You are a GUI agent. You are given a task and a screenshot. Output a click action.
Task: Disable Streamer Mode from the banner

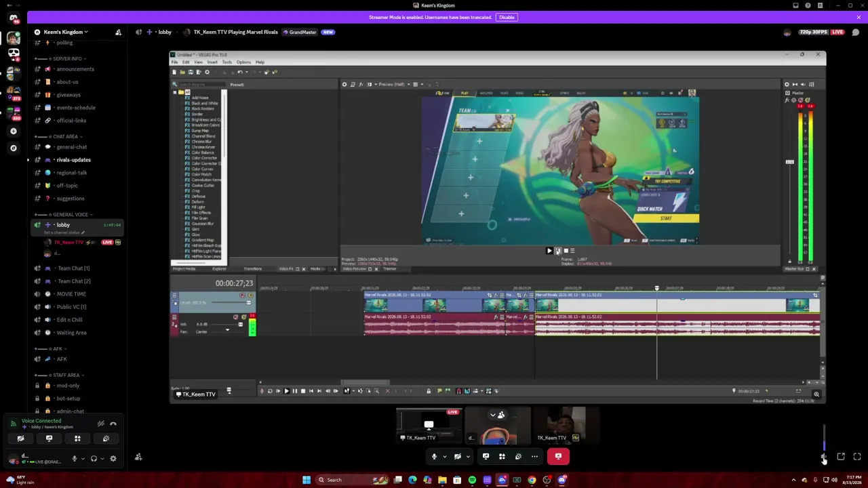[507, 17]
